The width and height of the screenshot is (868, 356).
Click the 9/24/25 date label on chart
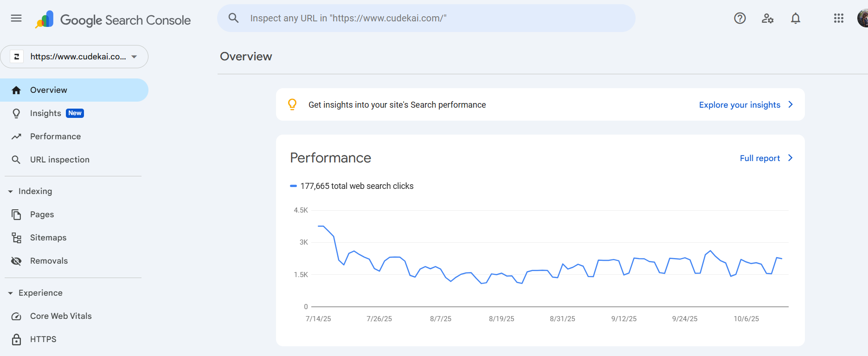(x=685, y=319)
